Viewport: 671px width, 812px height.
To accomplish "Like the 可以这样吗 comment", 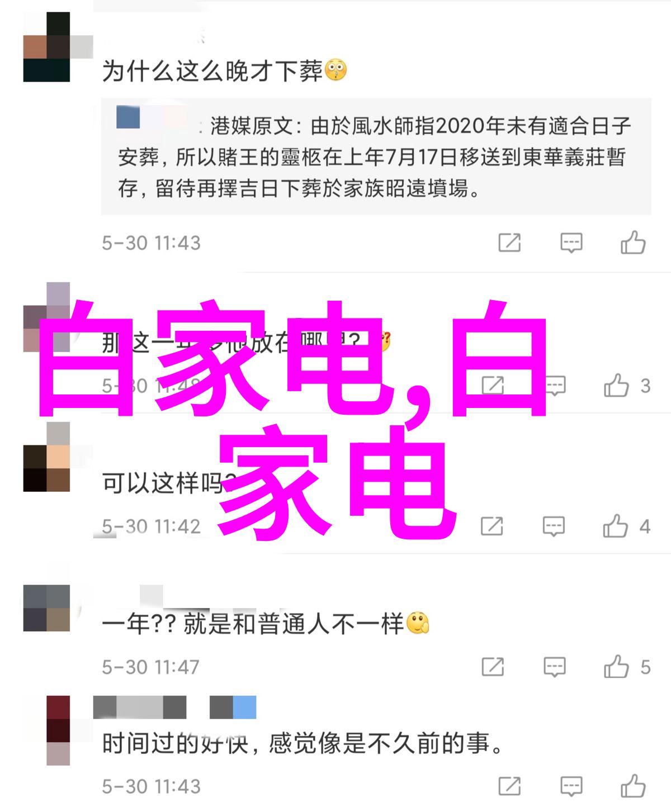I will 616,526.
